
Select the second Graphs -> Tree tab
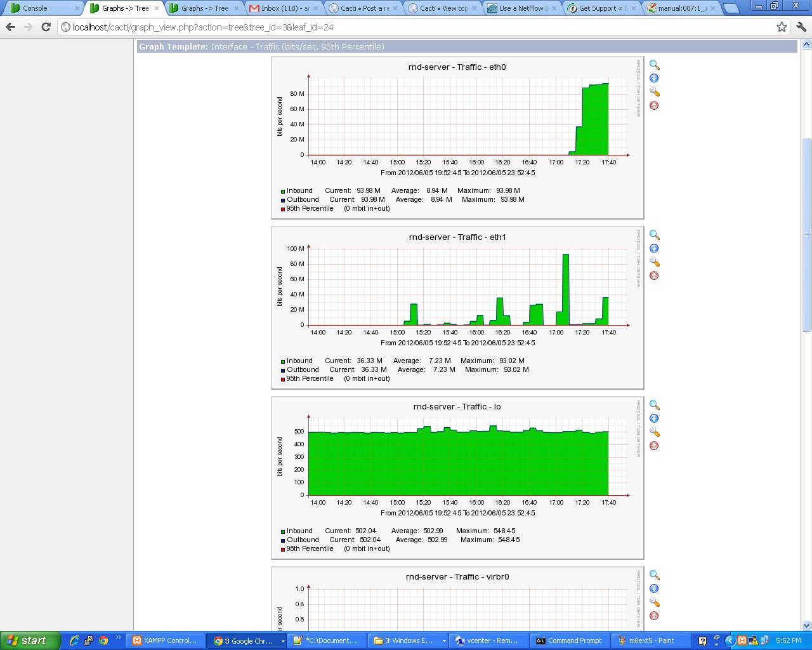coord(204,8)
